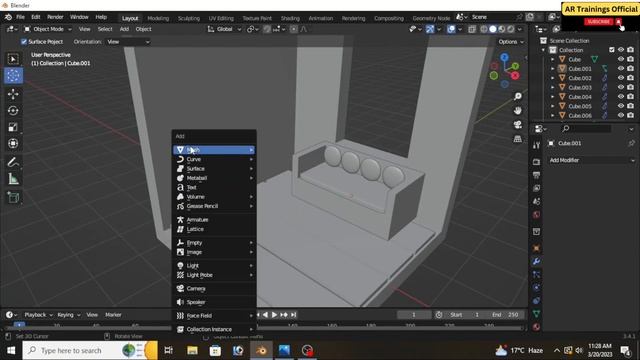
Task: Click current frame number field
Action: click(413, 315)
